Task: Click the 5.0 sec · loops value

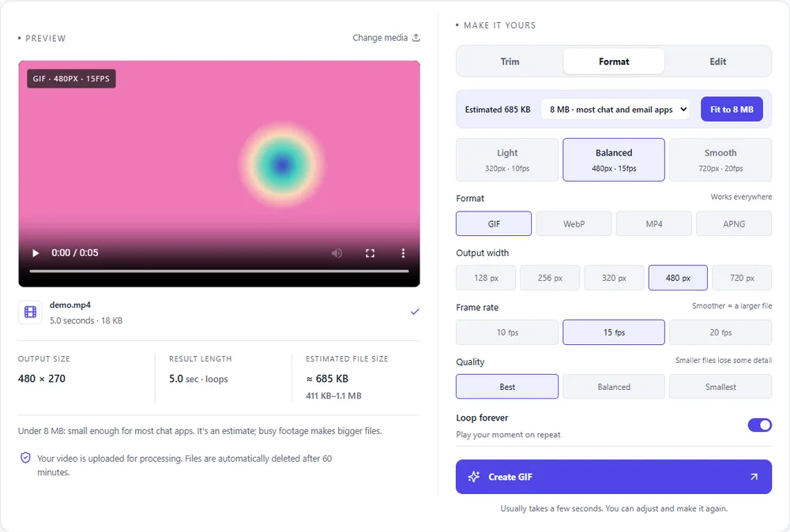Action: coord(198,379)
